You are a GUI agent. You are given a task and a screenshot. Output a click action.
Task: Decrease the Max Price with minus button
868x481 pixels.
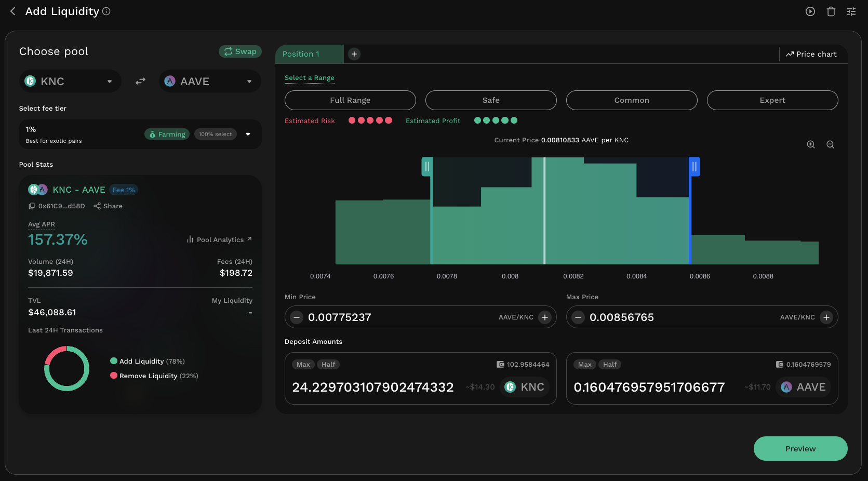pos(578,317)
